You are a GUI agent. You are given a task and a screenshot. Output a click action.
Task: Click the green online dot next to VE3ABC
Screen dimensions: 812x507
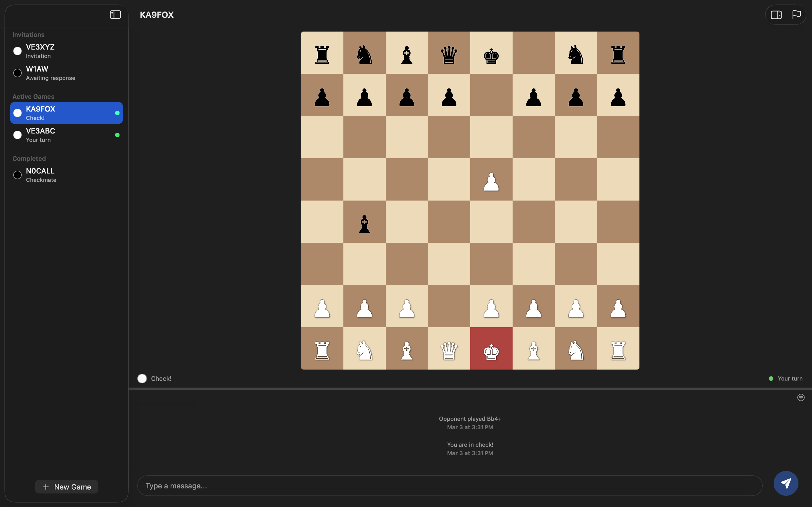[x=117, y=135]
